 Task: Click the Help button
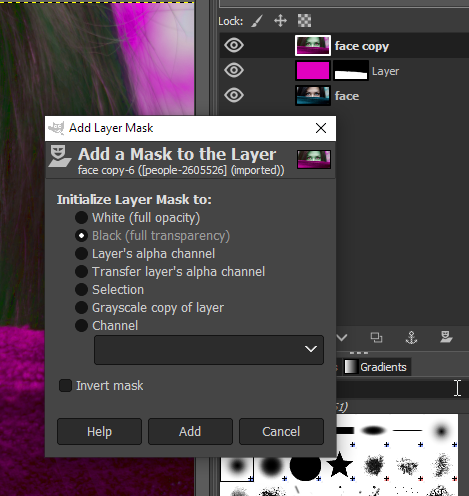click(x=99, y=432)
